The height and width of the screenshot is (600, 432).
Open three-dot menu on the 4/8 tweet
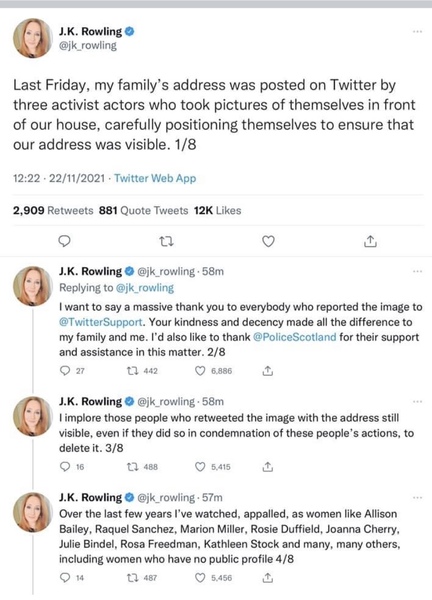click(417, 497)
